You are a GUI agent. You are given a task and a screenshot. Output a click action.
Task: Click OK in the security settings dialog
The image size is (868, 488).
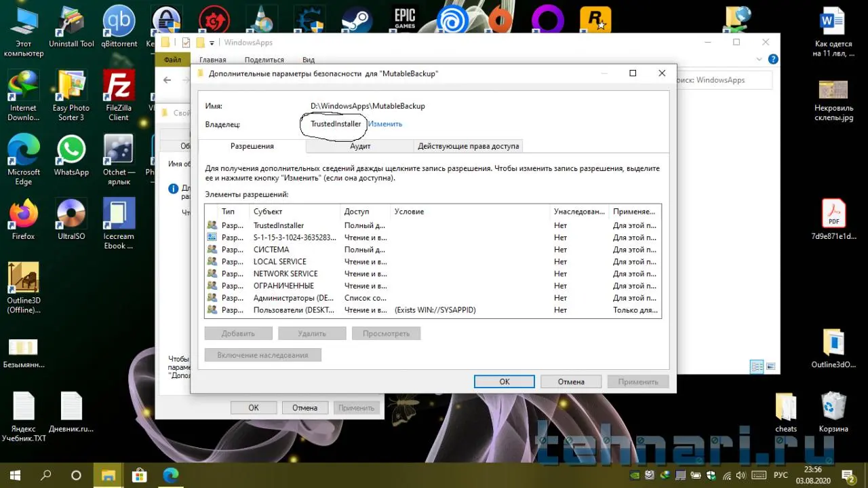pyautogui.click(x=505, y=381)
